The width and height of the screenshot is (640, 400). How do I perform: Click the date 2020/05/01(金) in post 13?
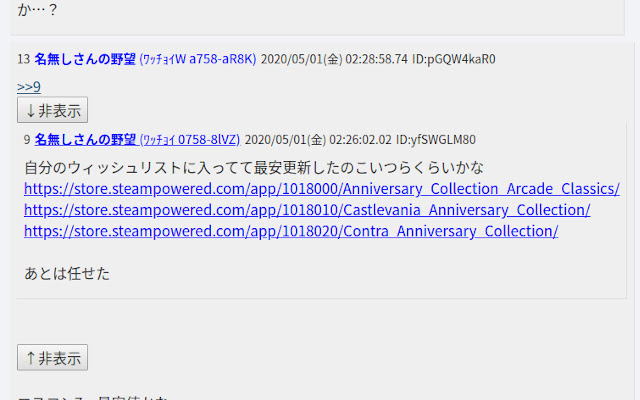pyautogui.click(x=301, y=59)
